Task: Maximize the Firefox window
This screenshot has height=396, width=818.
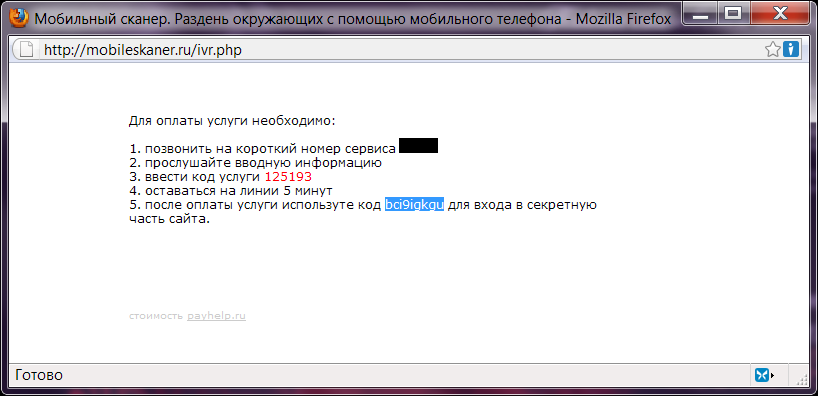Action: point(733,15)
